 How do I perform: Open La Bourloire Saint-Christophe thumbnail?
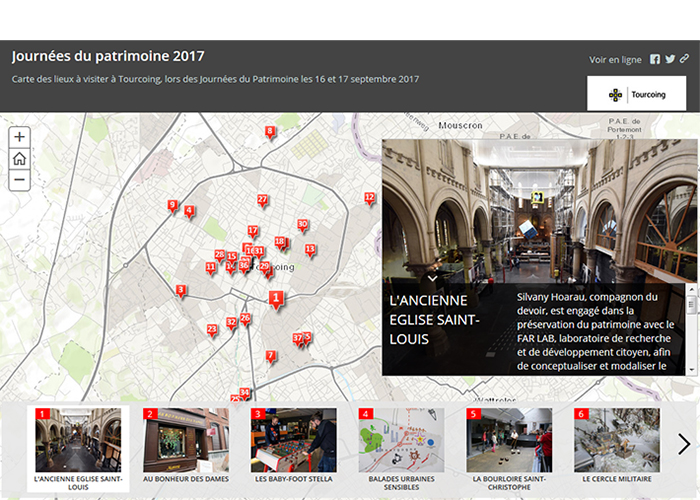coord(509,449)
